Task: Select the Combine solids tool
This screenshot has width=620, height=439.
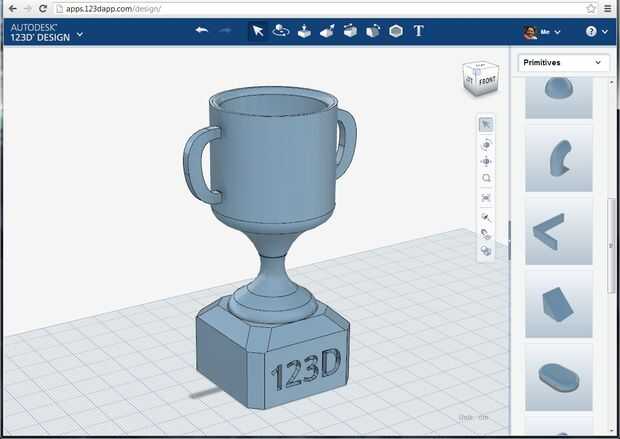Action: pyautogui.click(x=373, y=31)
